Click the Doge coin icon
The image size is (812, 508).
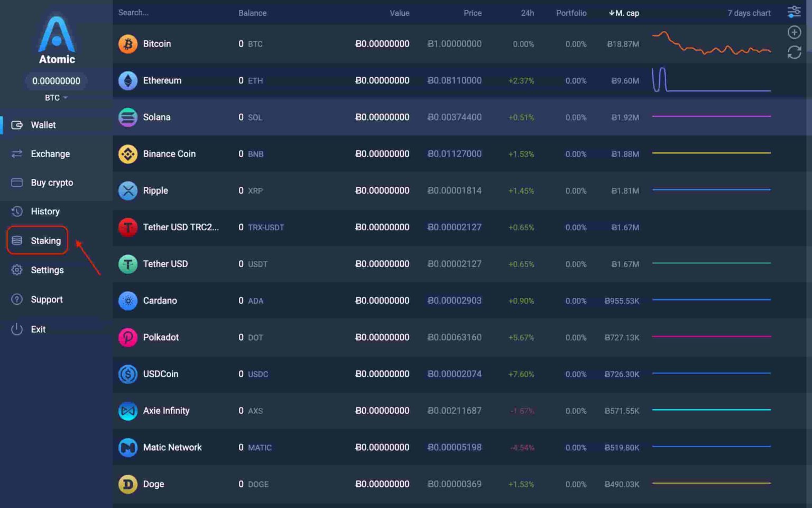click(127, 484)
